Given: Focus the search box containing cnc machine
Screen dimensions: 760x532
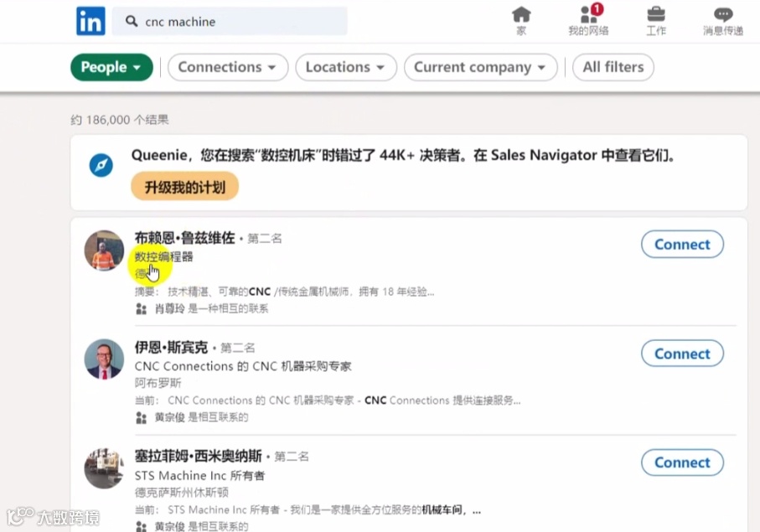Looking at the screenshot, I should pyautogui.click(x=230, y=21).
